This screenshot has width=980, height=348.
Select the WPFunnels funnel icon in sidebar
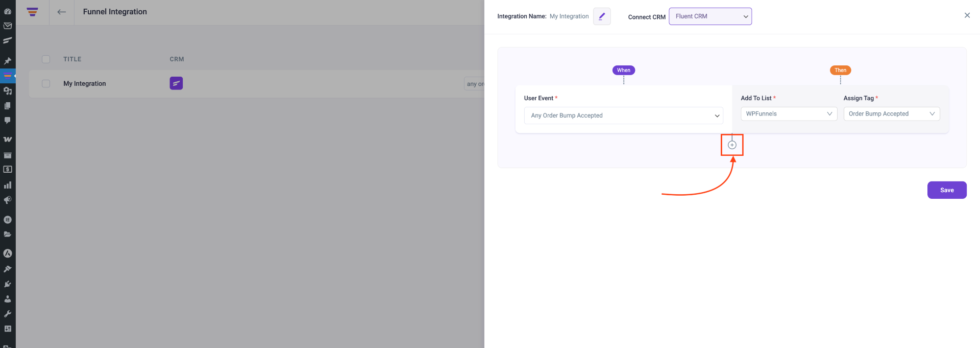pos(8,76)
